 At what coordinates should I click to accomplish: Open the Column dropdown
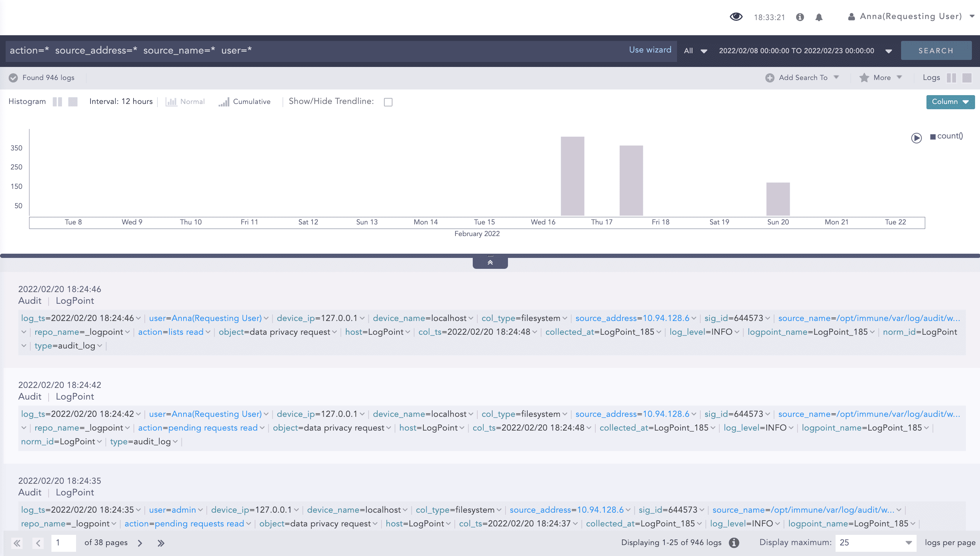click(x=950, y=102)
